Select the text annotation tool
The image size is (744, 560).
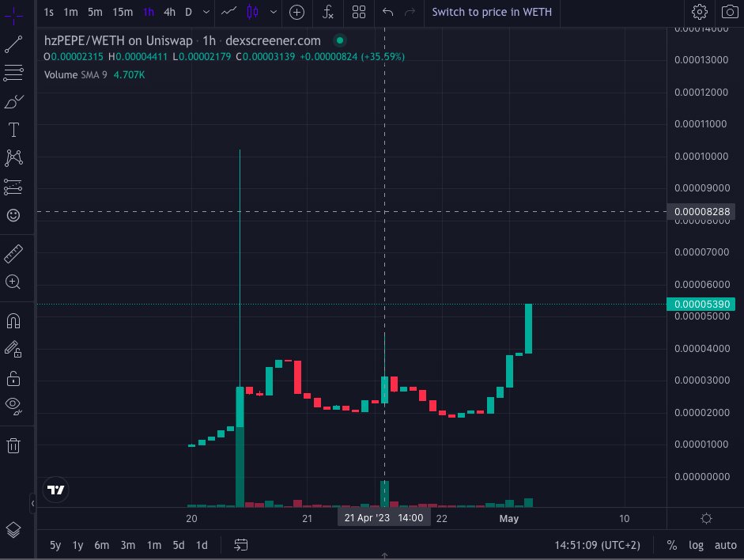[13, 130]
